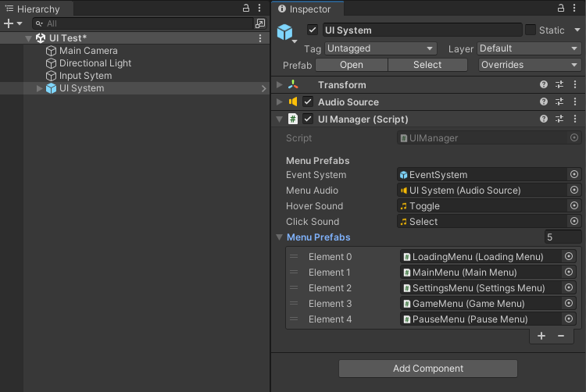586x392 pixels.
Task: Toggle UI System active checkbox
Action: pos(313,30)
